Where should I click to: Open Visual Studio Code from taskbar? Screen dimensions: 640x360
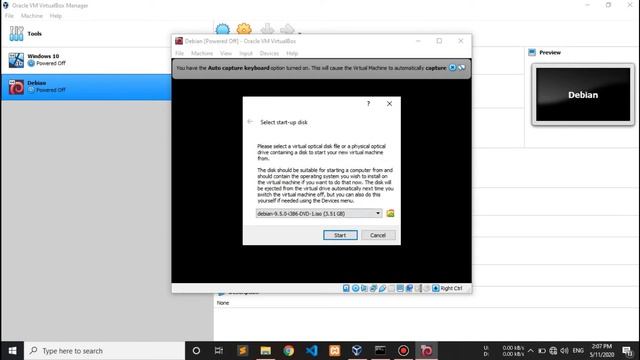(311, 351)
